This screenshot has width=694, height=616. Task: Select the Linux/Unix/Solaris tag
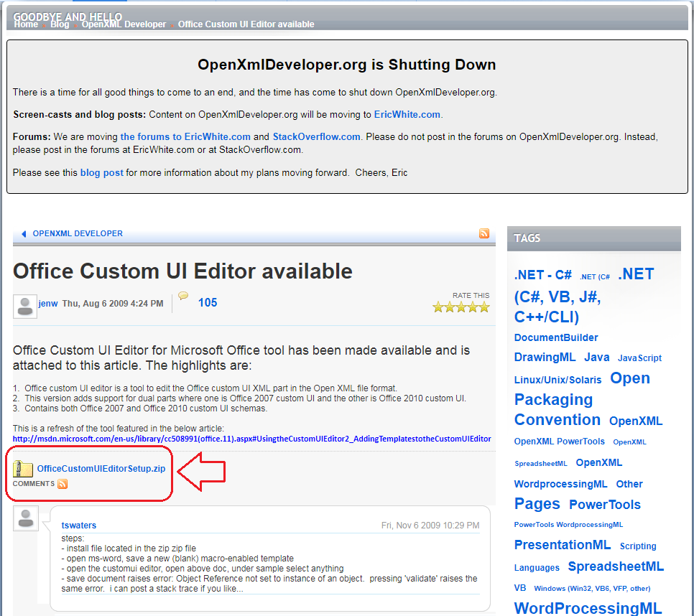tap(557, 380)
